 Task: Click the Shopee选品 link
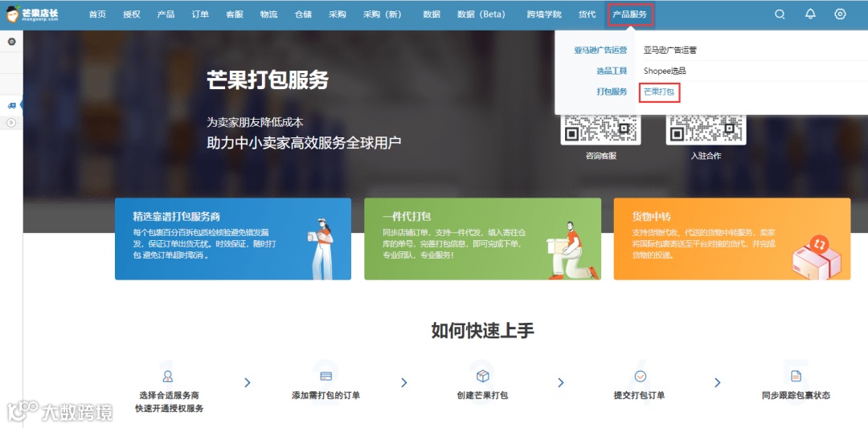point(665,71)
